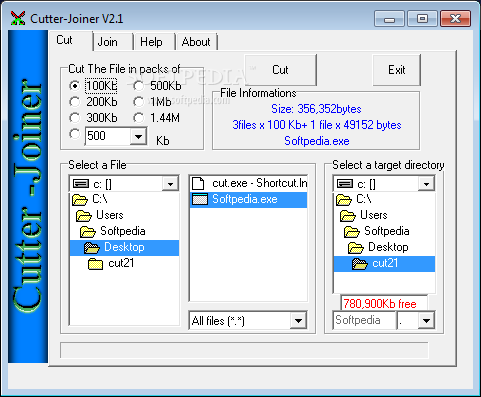Click the Users folder icon in target directory
Image resolution: width=481 pixels, height=397 pixels.
pyautogui.click(x=348, y=216)
